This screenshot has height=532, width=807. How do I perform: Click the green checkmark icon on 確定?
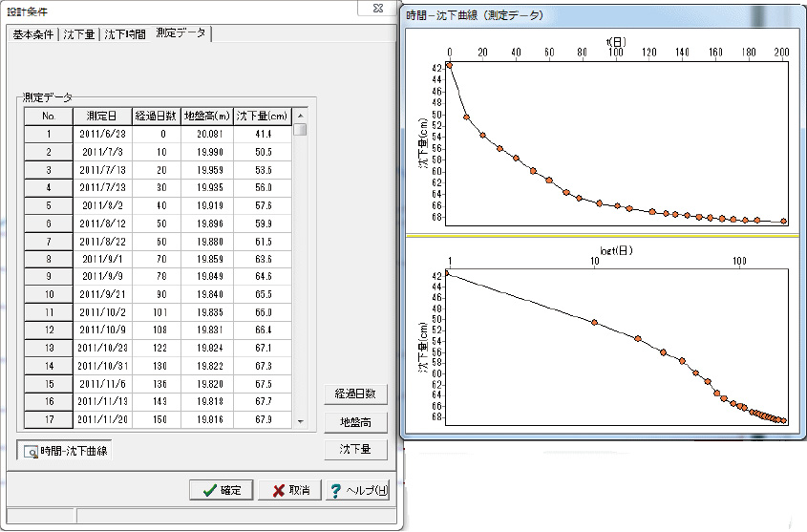(209, 490)
